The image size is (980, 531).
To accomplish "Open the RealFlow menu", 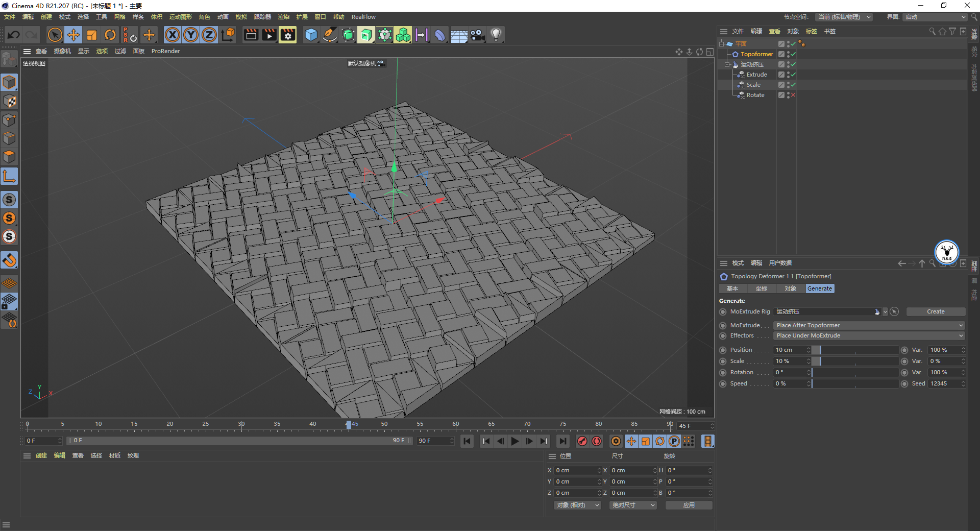I will point(363,17).
